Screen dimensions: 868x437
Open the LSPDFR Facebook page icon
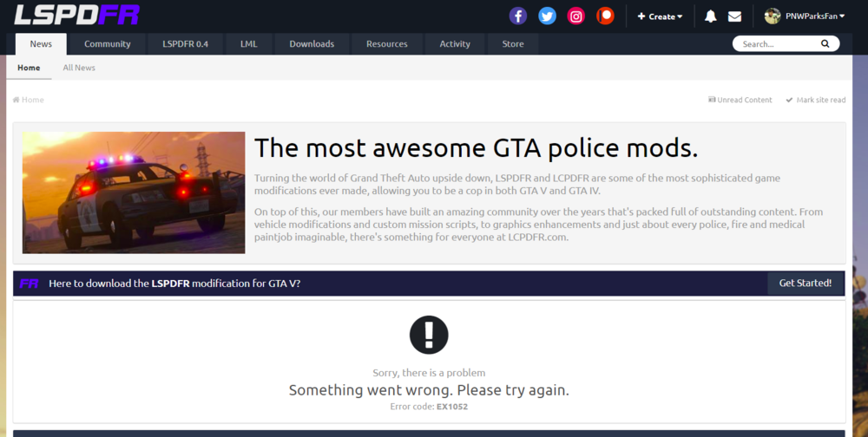[517, 16]
